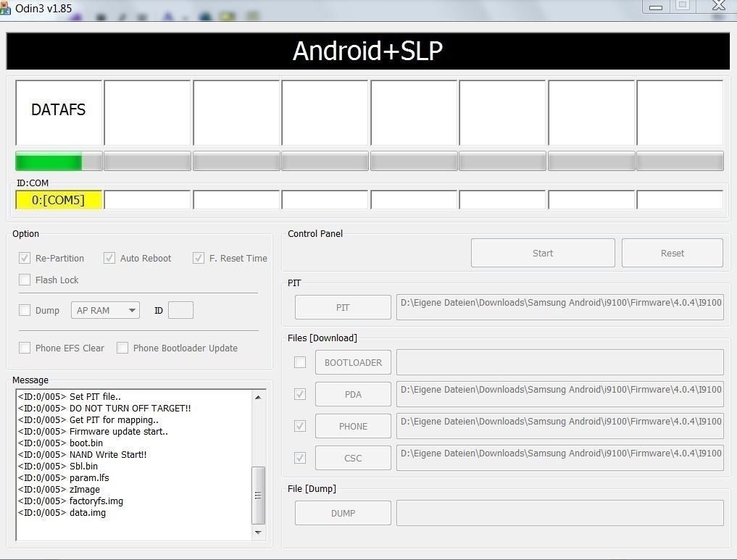Click the 'Firmware update start..' log line

pyautogui.click(x=93, y=431)
